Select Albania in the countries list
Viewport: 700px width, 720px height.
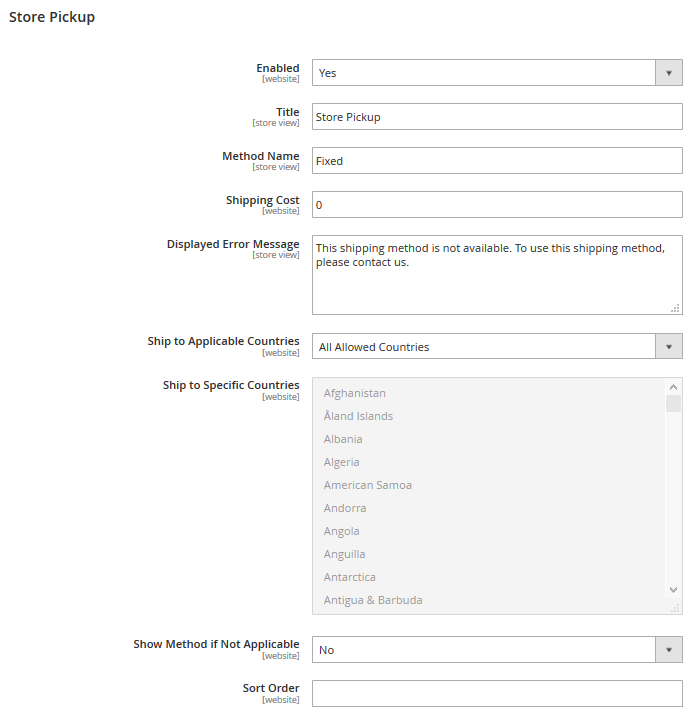click(343, 439)
